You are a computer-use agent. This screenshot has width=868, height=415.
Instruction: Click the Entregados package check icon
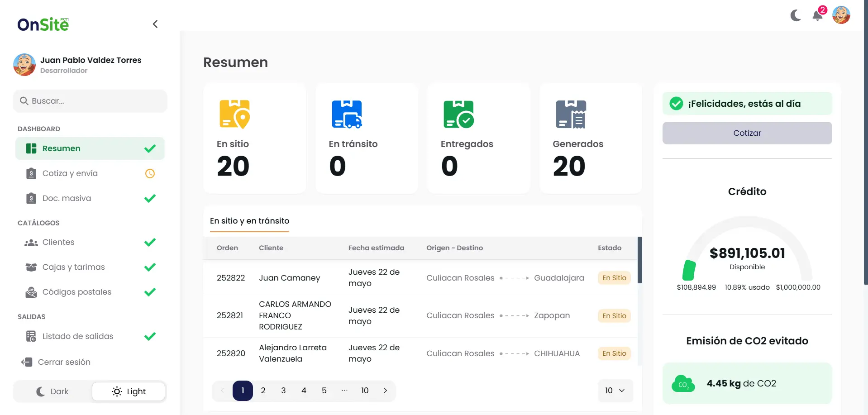(x=458, y=114)
